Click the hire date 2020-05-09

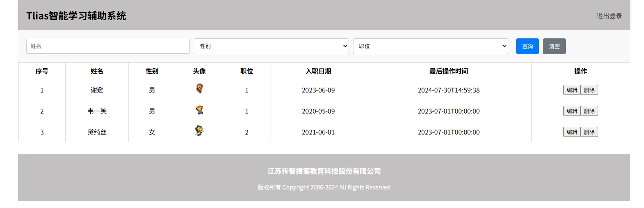(x=318, y=111)
